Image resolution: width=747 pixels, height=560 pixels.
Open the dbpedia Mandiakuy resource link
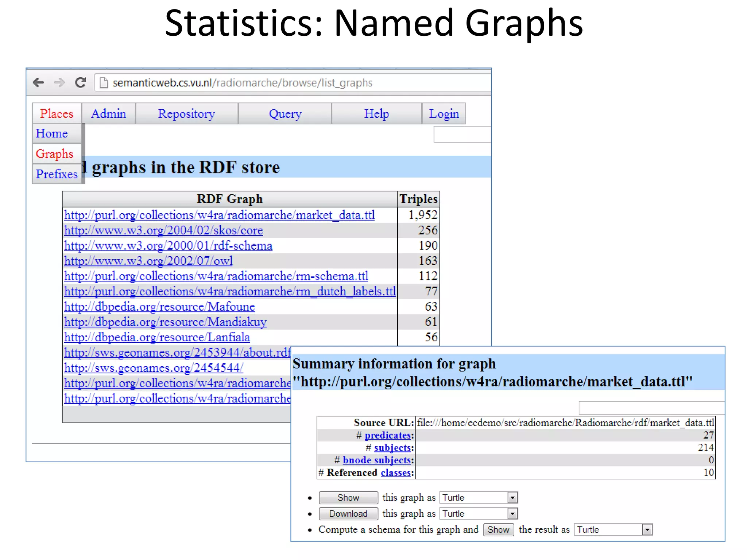tap(165, 322)
